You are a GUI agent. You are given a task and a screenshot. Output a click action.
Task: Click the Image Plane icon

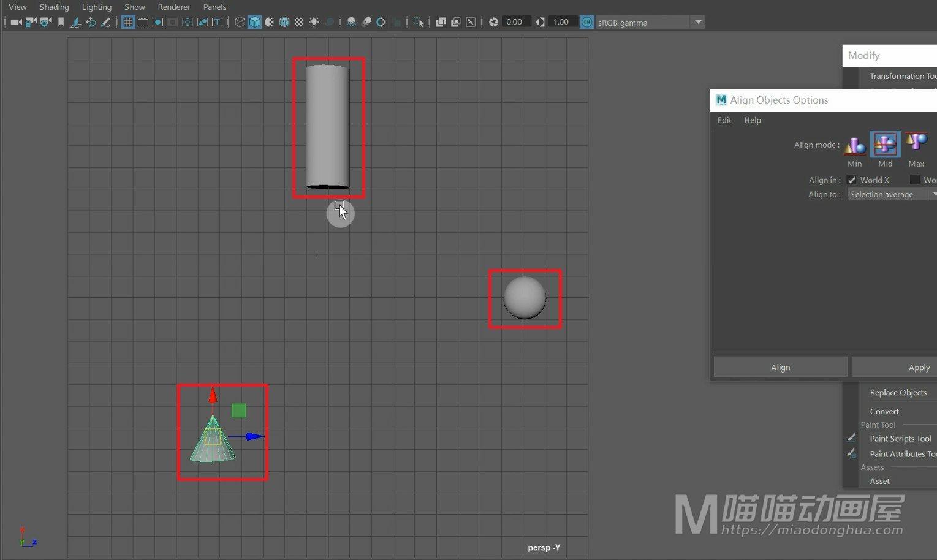tap(75, 22)
